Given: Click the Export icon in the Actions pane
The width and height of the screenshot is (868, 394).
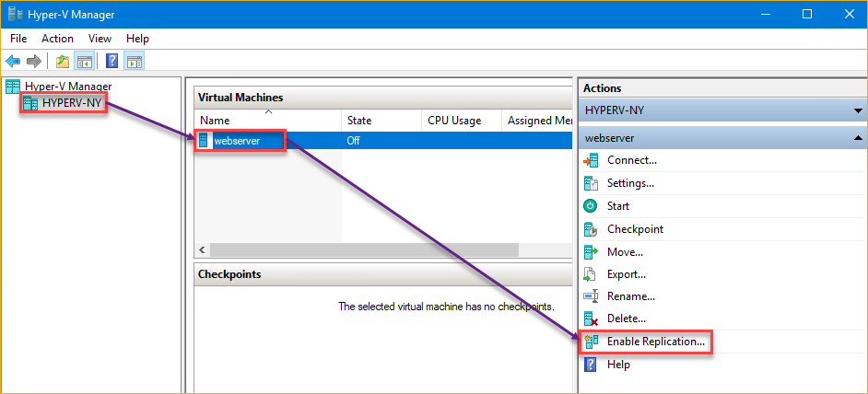Looking at the screenshot, I should [591, 274].
